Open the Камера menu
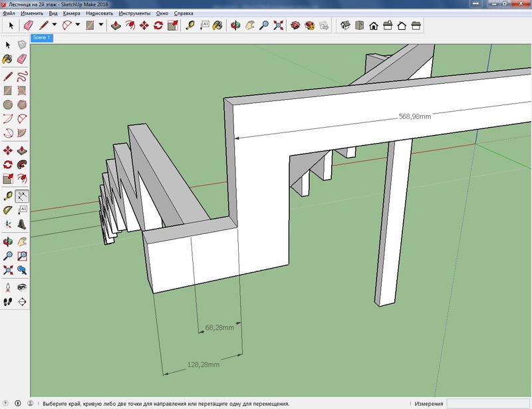532x409 pixels. (x=71, y=13)
